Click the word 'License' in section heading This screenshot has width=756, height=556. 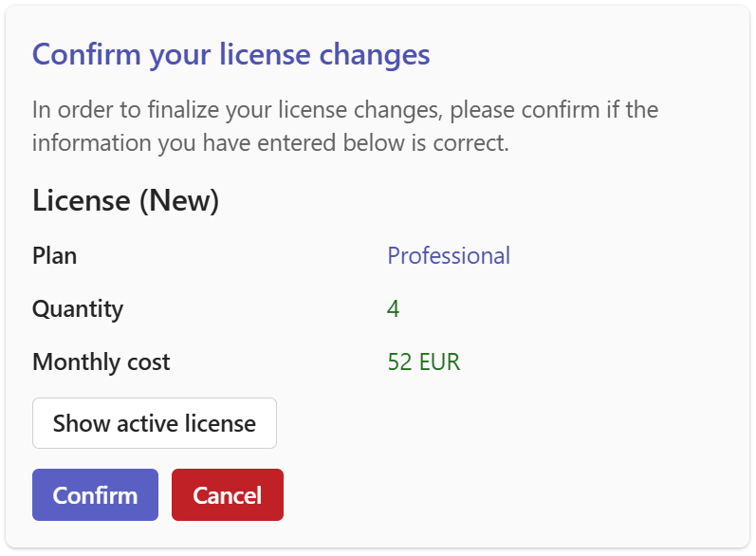click(82, 201)
